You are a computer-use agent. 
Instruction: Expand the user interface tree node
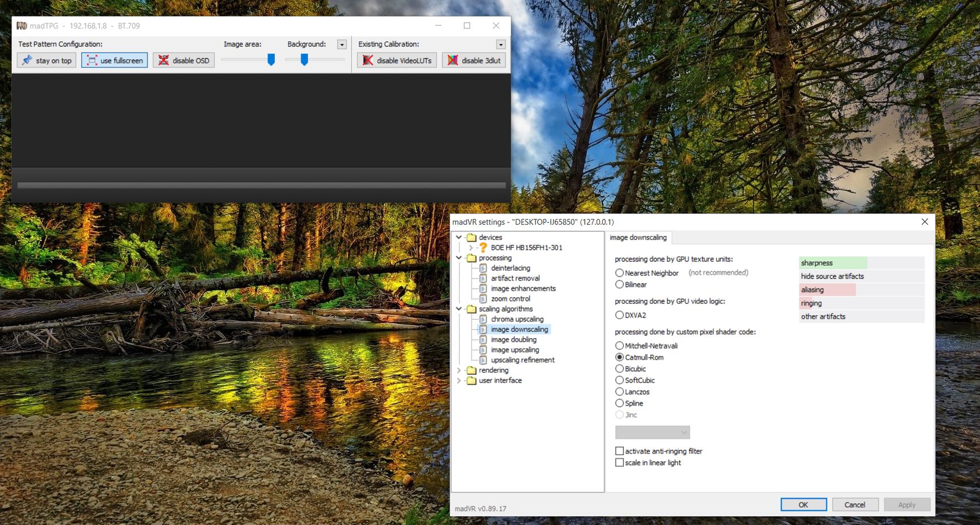pyautogui.click(x=459, y=381)
